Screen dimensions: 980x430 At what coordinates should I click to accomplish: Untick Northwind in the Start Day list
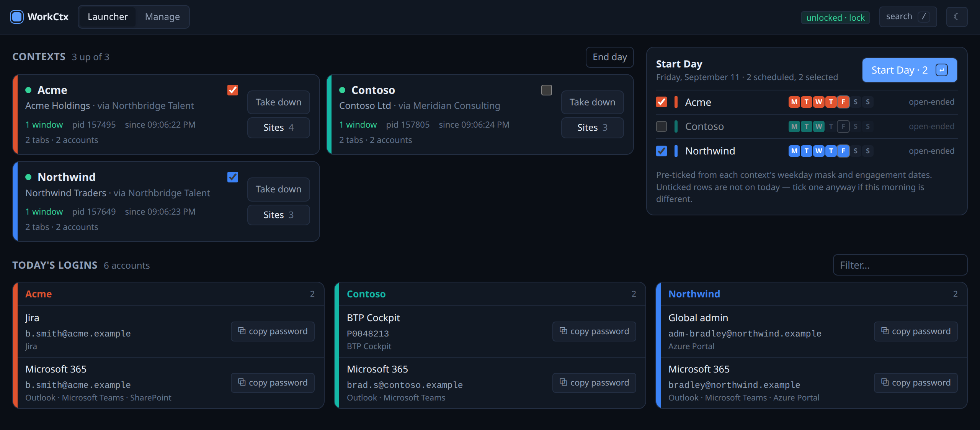tap(661, 151)
